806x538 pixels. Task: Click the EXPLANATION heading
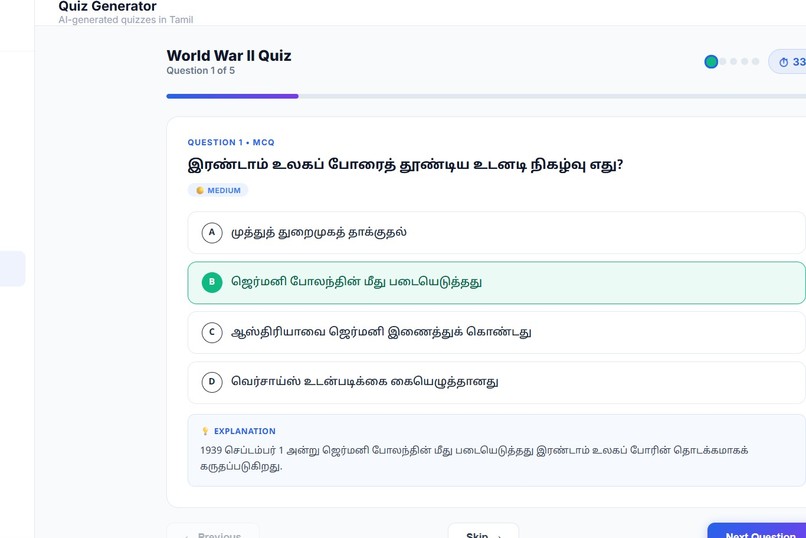[x=245, y=431]
